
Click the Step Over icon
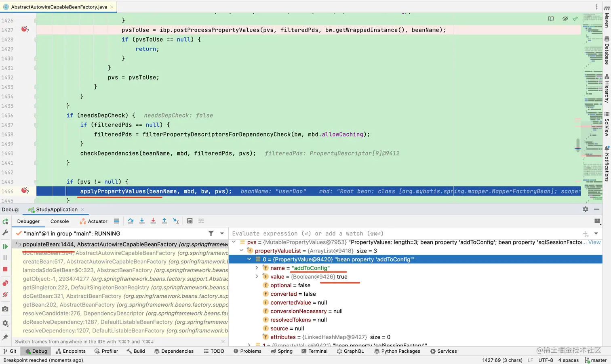pyautogui.click(x=131, y=221)
